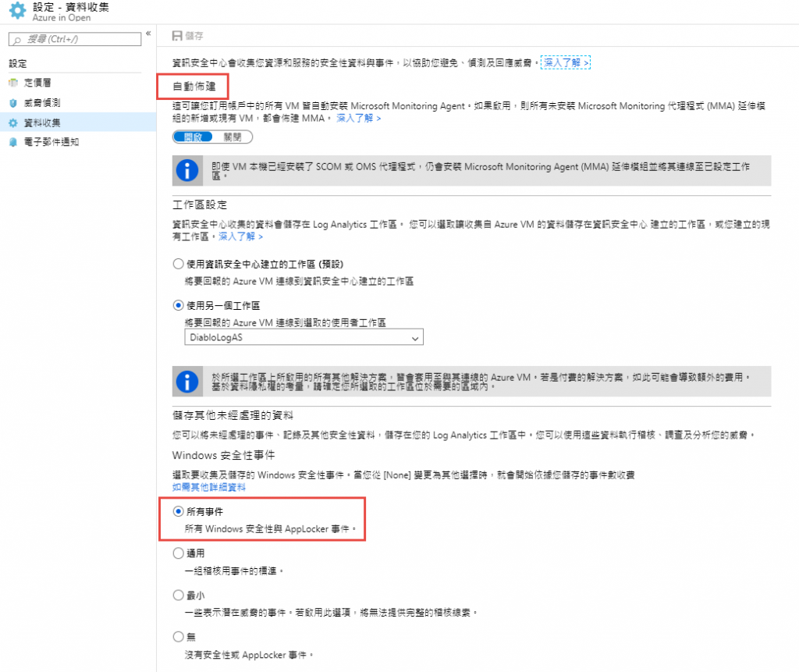Click the 電子郵件通知 bell icon
The image size is (799, 672).
click(x=13, y=142)
